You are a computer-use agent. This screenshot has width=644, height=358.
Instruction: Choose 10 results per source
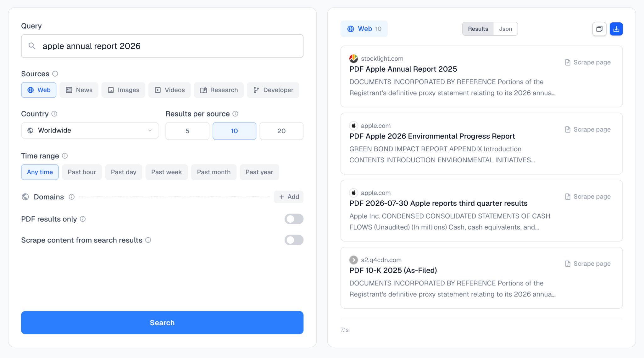point(235,131)
